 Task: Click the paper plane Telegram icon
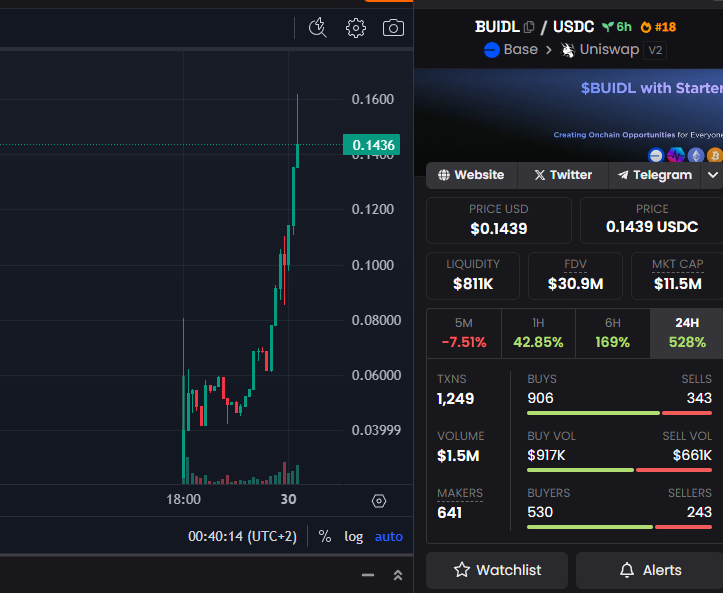tap(623, 175)
